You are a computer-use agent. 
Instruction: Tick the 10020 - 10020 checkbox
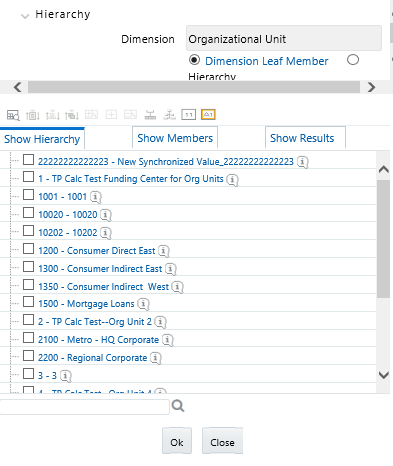28,213
